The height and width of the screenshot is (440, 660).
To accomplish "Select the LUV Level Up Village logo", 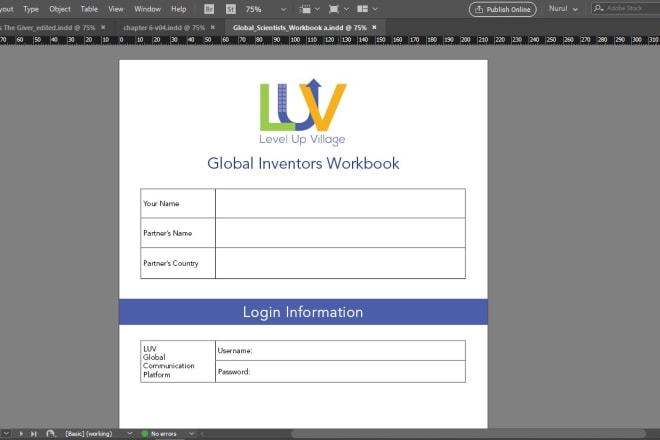I will click(303, 111).
